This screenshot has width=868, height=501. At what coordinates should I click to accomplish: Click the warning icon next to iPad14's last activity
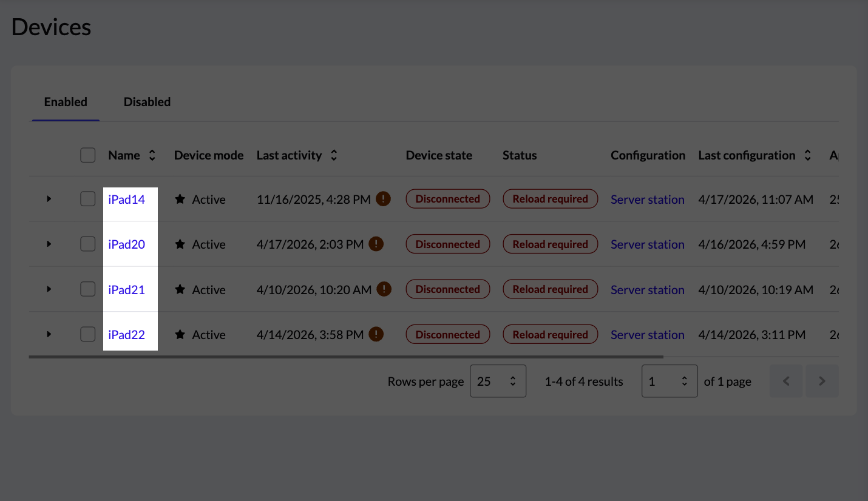383,198
